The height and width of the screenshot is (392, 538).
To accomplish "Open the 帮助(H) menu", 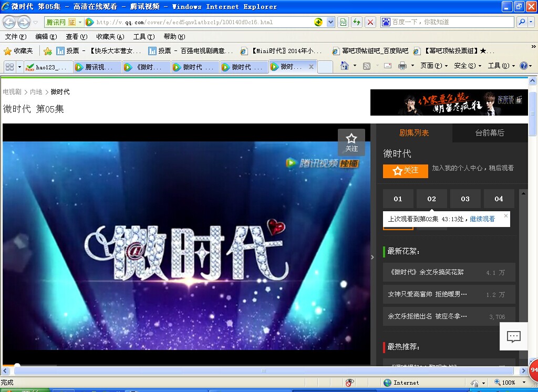I will [x=174, y=36].
